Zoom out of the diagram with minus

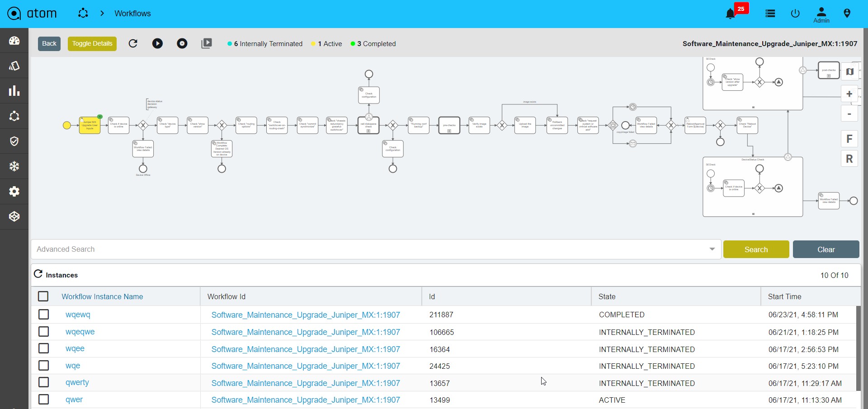[849, 113]
